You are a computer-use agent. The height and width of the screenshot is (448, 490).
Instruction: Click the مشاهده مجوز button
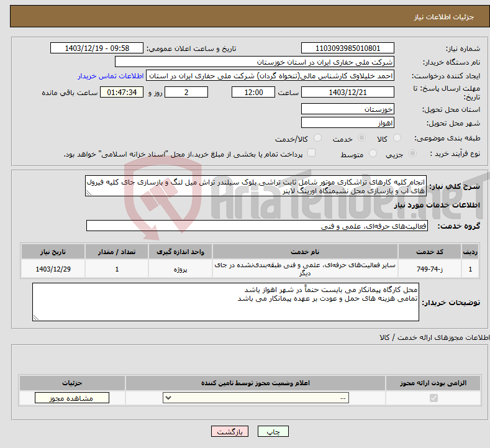pos(72,398)
